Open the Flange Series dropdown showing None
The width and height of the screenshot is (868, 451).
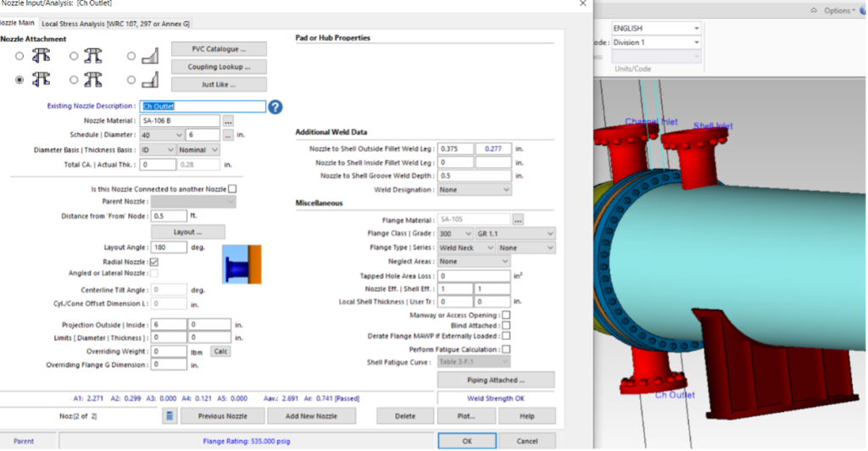pos(526,248)
